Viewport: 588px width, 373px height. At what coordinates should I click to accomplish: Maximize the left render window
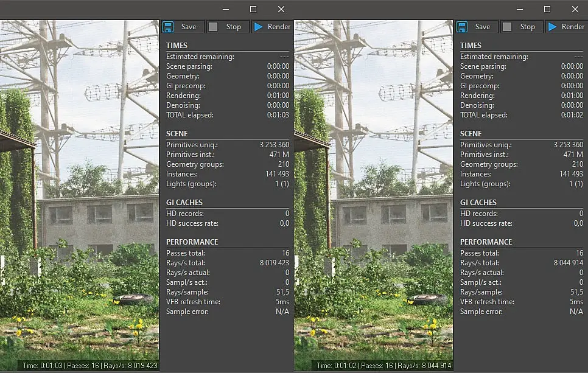(253, 9)
